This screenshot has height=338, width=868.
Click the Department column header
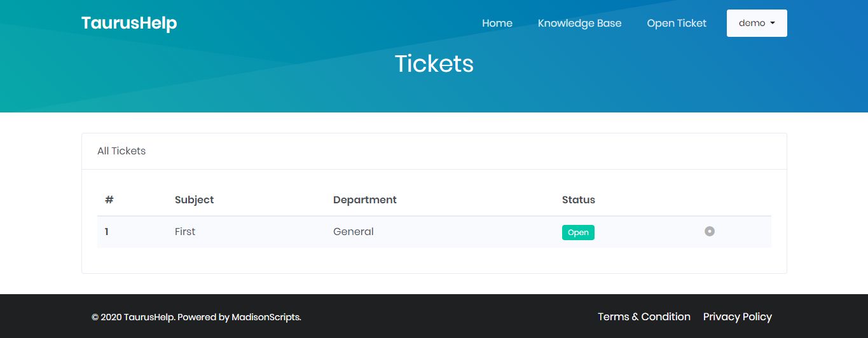pos(365,199)
